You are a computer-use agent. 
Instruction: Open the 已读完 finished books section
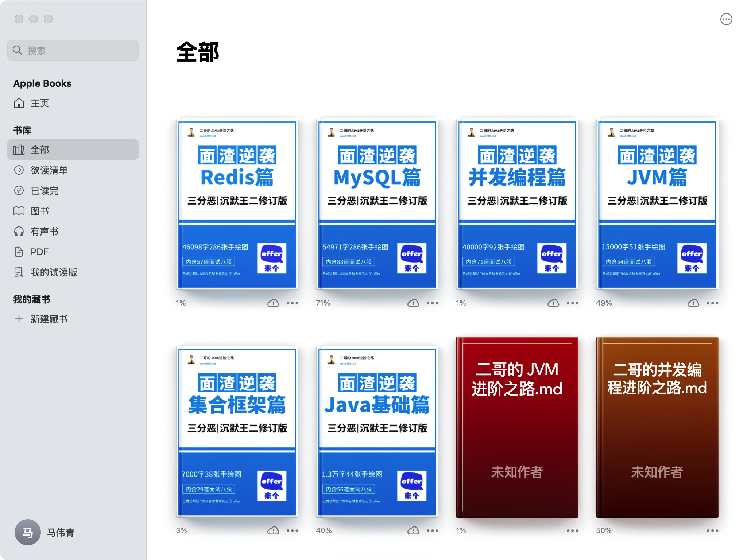44,191
